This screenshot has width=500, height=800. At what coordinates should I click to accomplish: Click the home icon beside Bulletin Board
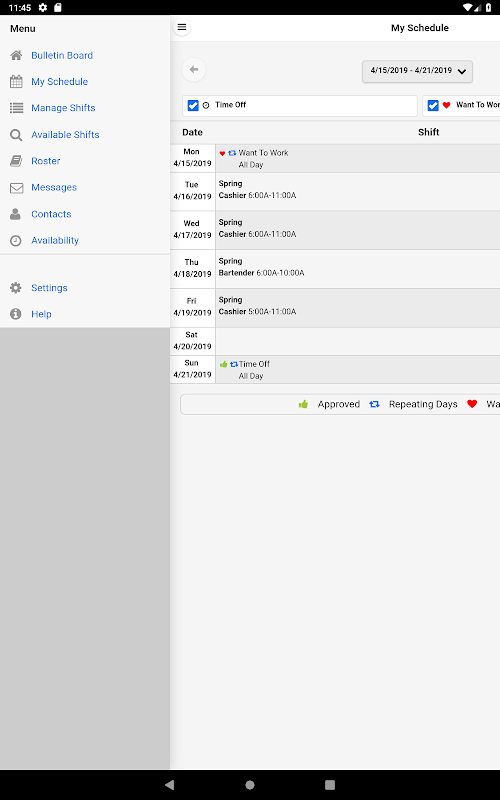coord(16,55)
